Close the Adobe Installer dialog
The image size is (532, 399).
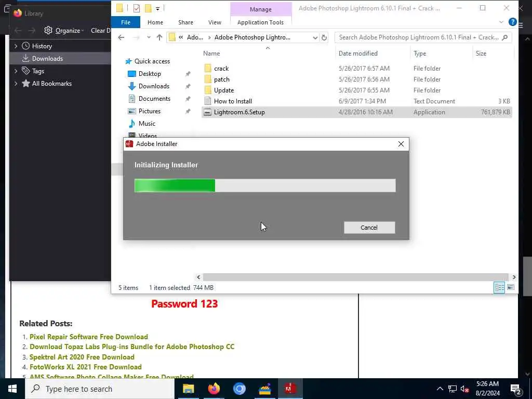401,144
